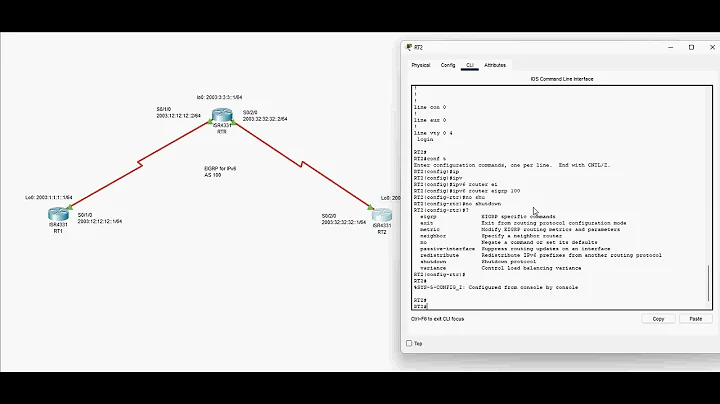Click the Paste button
The width and height of the screenshot is (720, 404).
(x=696, y=319)
